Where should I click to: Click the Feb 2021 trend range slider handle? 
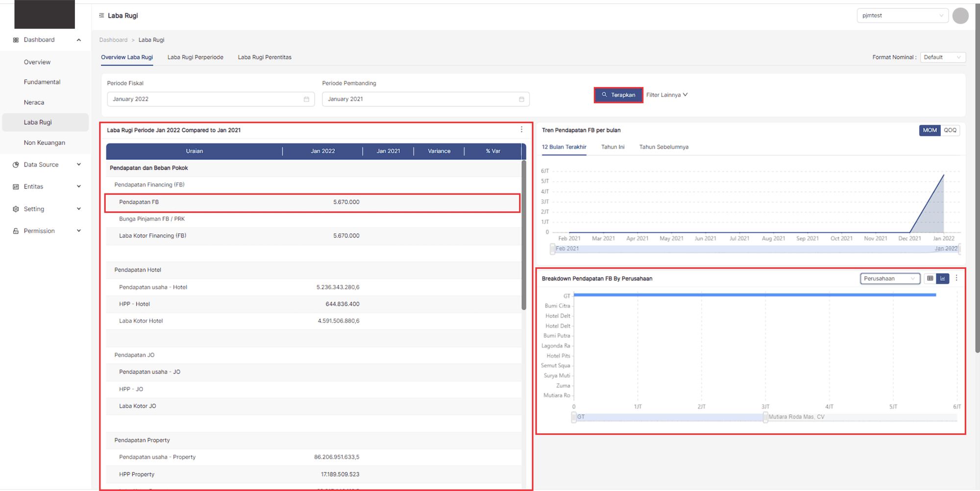coord(553,249)
